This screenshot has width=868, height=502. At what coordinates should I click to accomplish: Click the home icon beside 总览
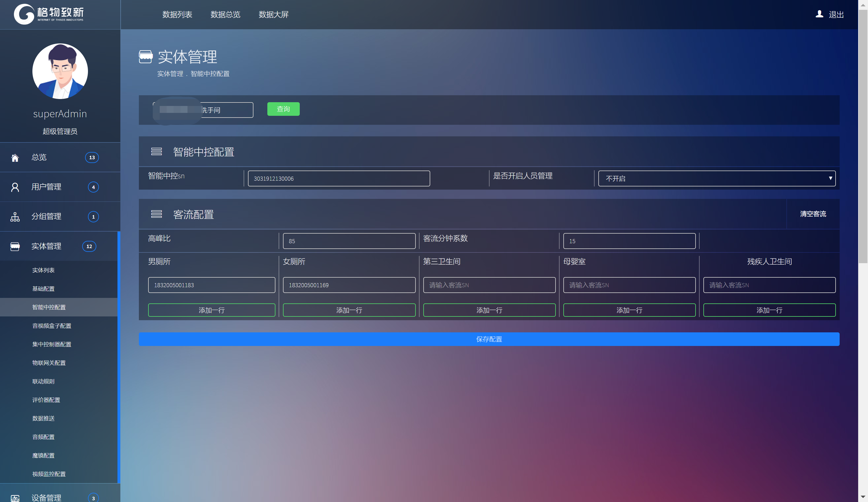coord(15,158)
